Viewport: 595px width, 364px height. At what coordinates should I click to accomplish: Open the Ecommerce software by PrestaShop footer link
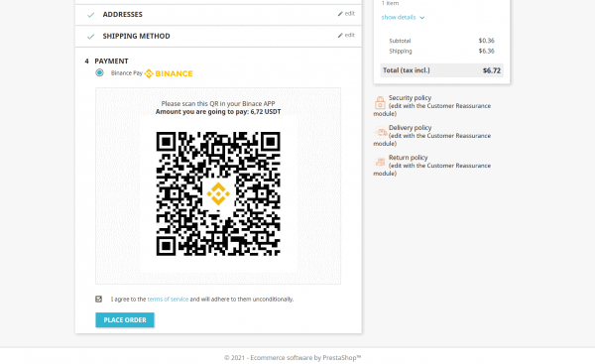(305, 357)
